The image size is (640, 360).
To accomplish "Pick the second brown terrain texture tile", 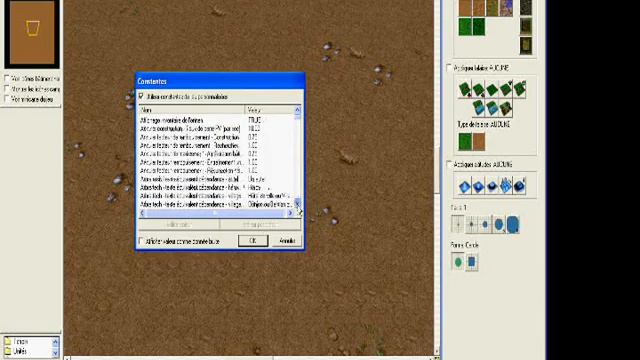I will tap(479, 8).
